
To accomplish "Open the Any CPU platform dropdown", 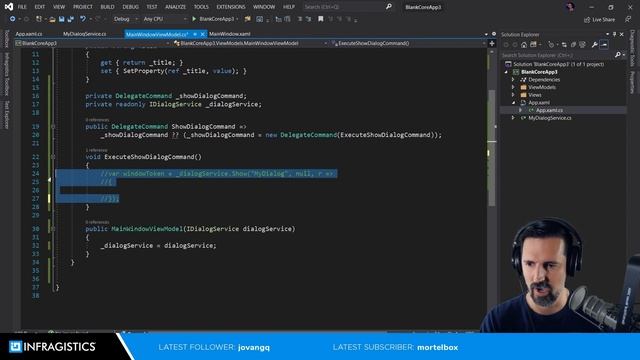I will coord(164,19).
